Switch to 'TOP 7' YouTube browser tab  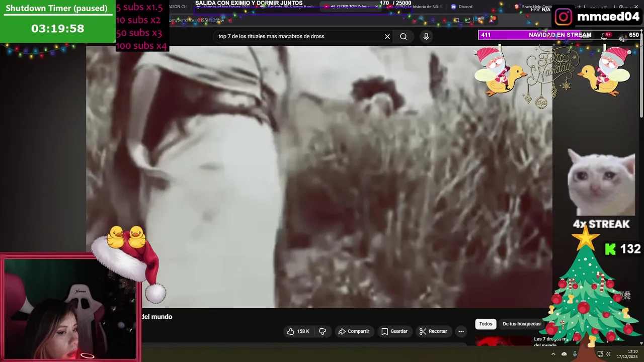351,7
